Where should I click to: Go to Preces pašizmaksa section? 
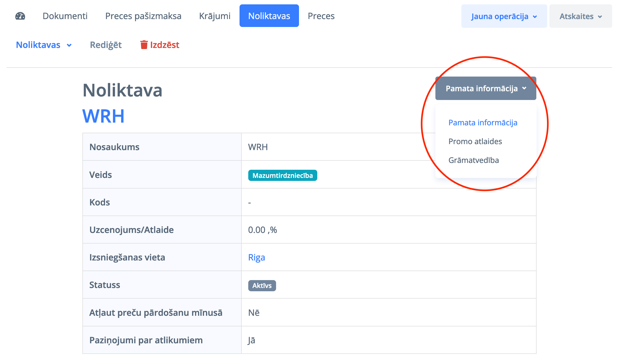pos(143,16)
